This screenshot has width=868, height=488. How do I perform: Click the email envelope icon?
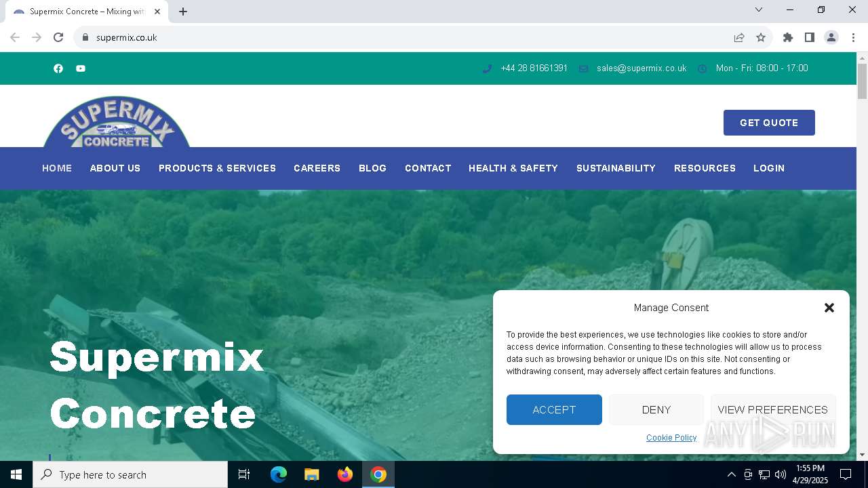click(x=583, y=68)
